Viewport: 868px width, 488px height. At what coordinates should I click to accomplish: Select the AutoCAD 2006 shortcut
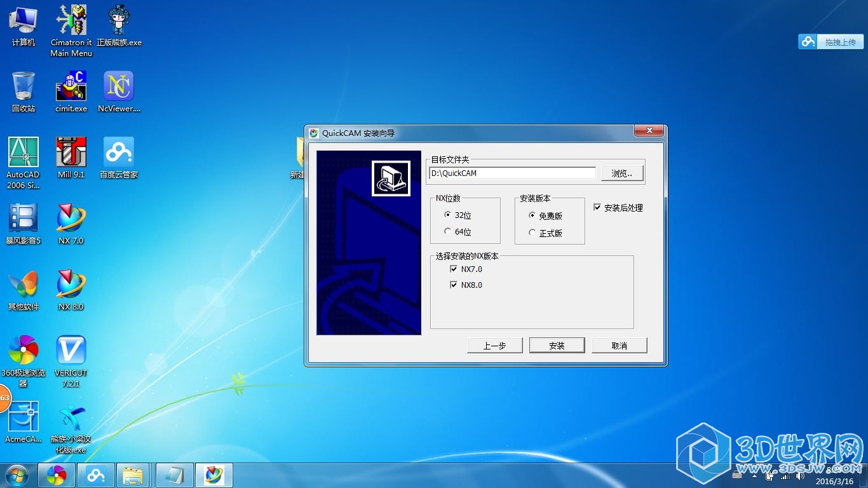(24, 163)
